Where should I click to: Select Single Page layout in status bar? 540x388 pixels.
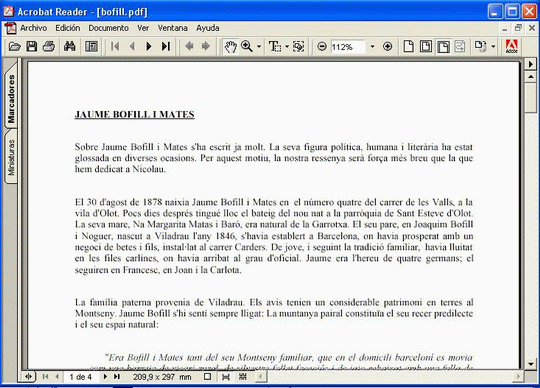(x=207, y=377)
